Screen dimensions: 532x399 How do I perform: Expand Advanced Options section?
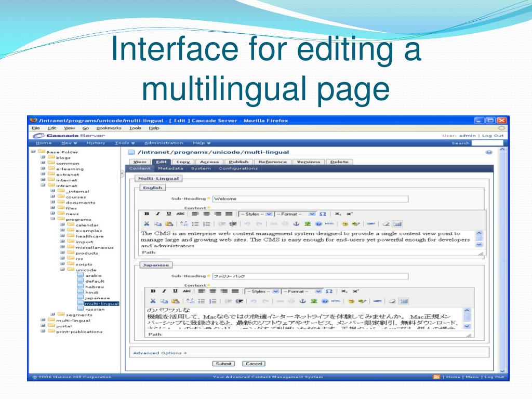[x=160, y=353]
